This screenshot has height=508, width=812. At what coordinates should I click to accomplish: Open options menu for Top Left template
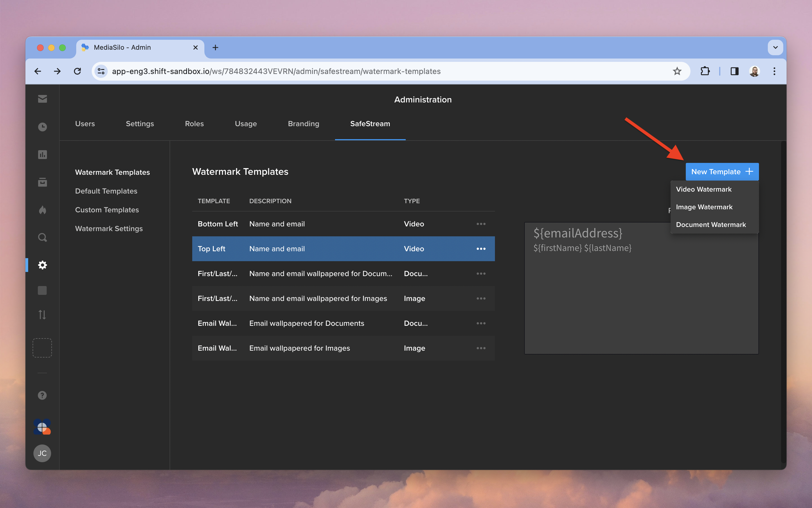pos(481,249)
